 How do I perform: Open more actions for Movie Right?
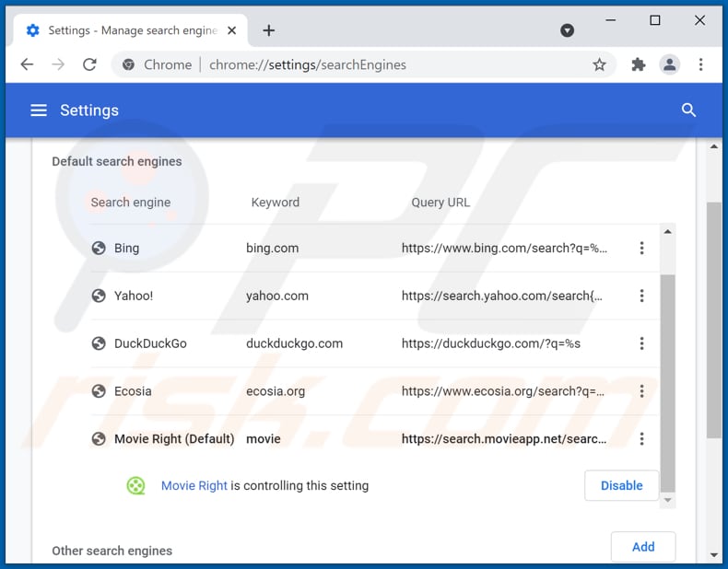click(x=641, y=438)
